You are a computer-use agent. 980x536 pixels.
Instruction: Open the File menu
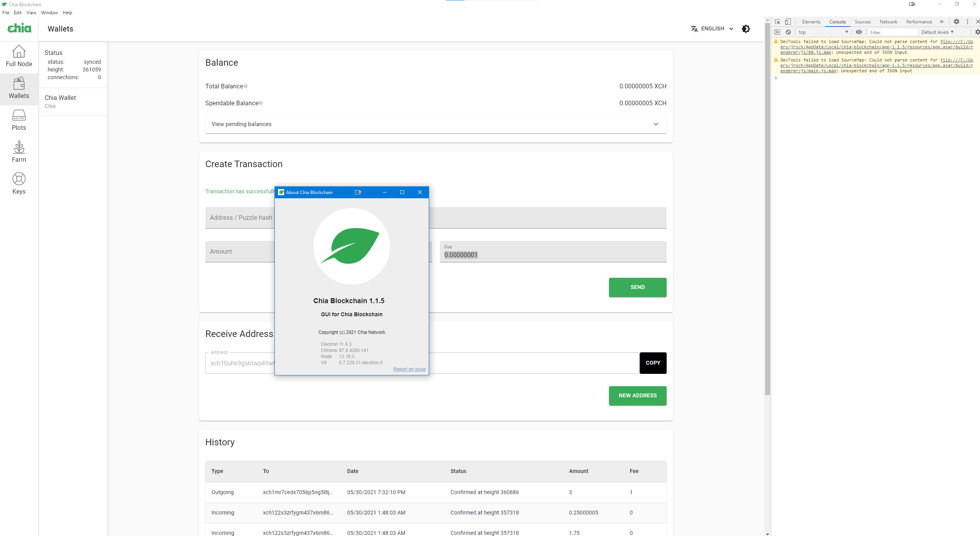coord(6,13)
